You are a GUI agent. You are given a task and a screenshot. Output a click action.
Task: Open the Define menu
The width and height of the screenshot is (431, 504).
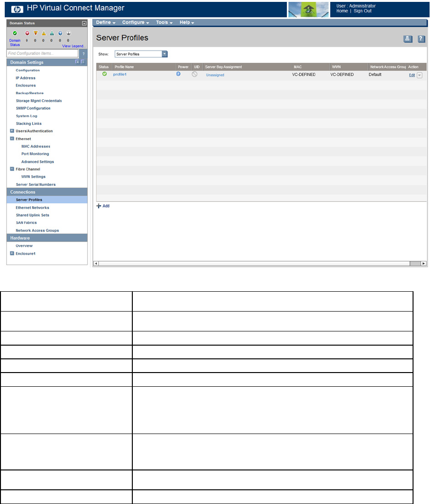tap(105, 22)
